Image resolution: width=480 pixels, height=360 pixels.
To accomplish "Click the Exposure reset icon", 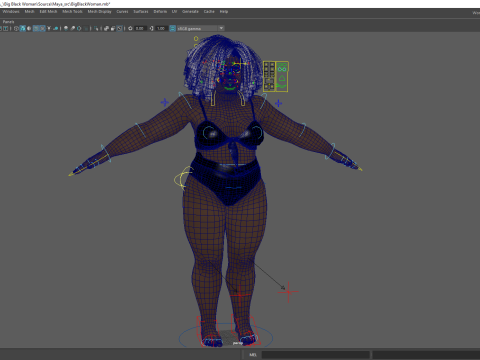I will [130, 28].
